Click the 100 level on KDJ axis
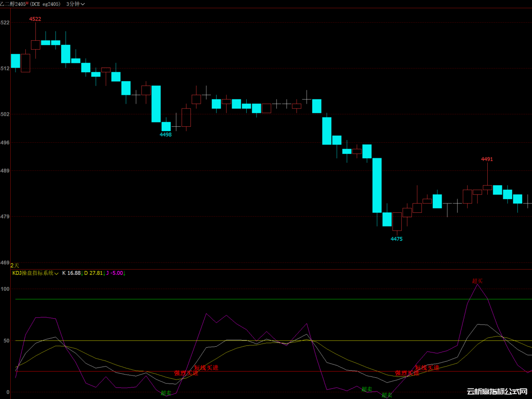The height and width of the screenshot is (399, 532). pos(5,289)
